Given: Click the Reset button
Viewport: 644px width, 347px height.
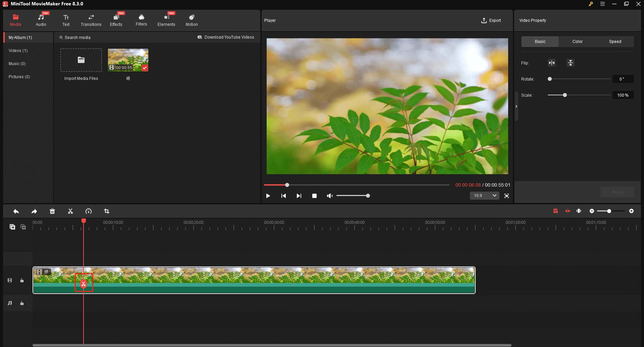Looking at the screenshot, I should pyautogui.click(x=617, y=192).
